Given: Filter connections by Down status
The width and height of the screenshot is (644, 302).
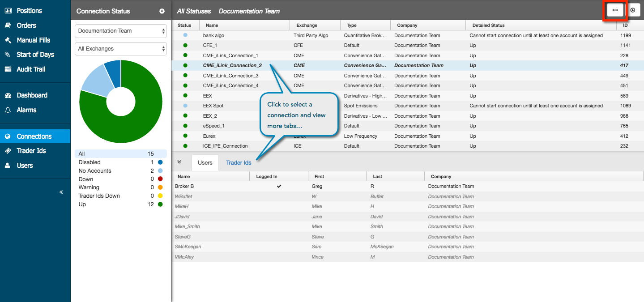Looking at the screenshot, I should (121, 179).
